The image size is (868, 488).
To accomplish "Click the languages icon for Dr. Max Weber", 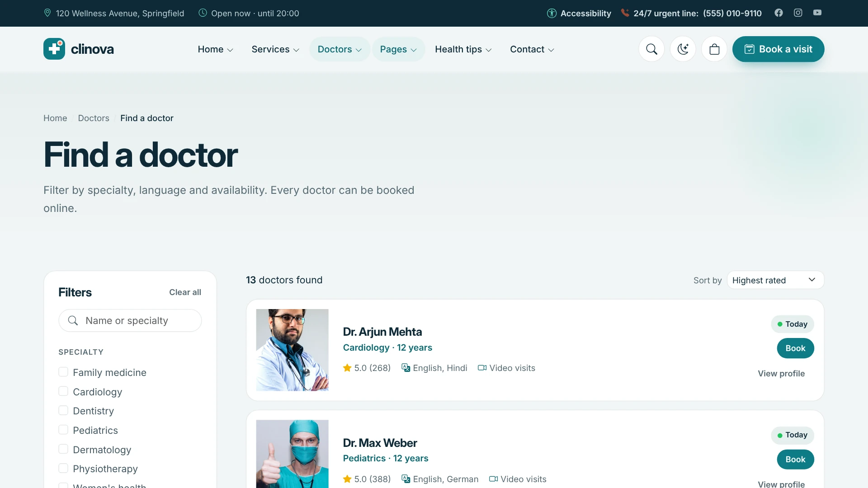I will click(x=406, y=479).
